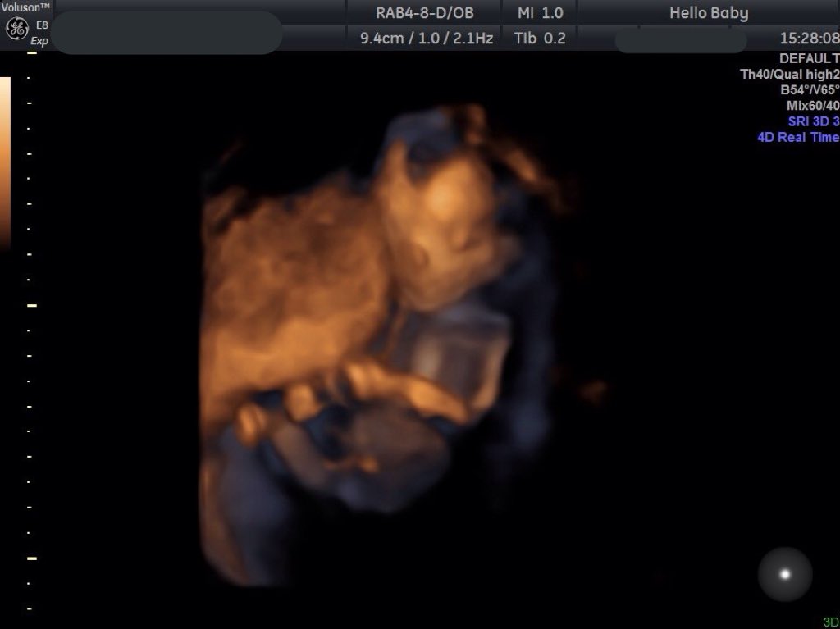Image resolution: width=840 pixels, height=629 pixels.
Task: Click the probe label RAB4-8-D/OB
Action: point(425,13)
